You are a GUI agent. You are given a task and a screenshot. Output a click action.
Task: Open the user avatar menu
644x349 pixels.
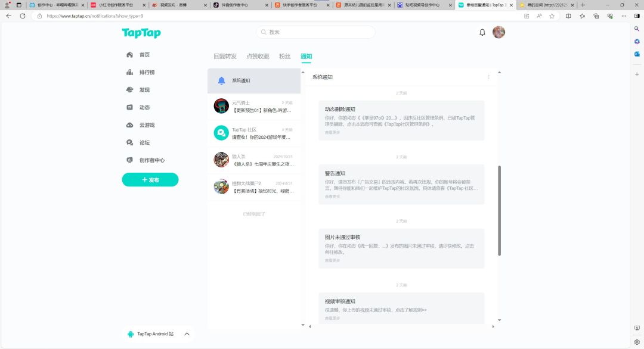[499, 32]
